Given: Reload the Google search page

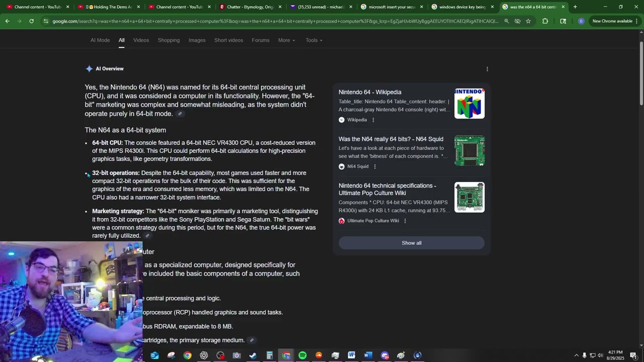Looking at the screenshot, I should coord(31,21).
